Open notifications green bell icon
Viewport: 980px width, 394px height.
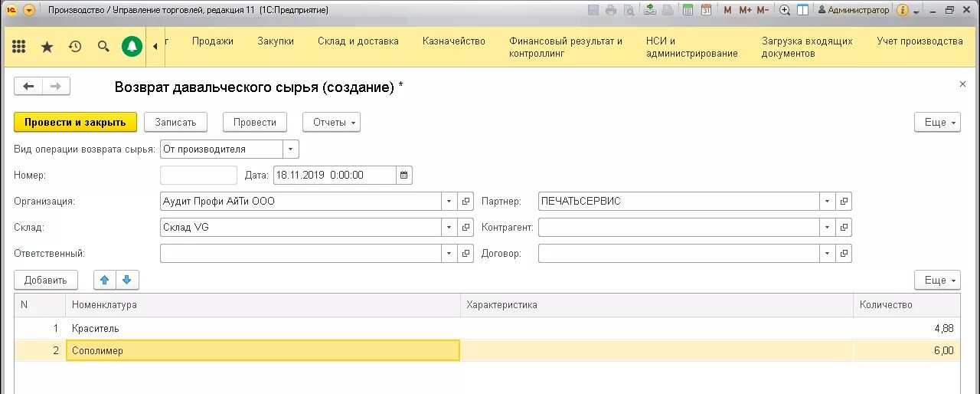[x=132, y=47]
